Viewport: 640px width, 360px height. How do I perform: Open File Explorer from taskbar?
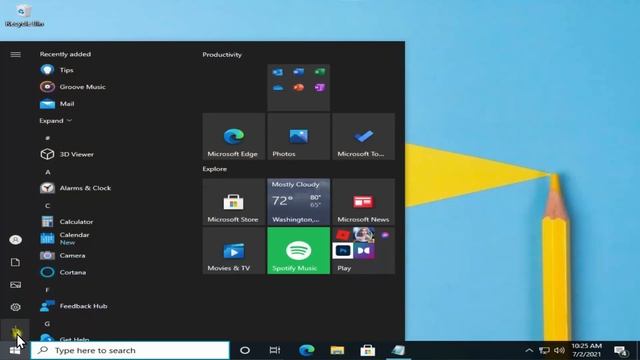click(337, 350)
